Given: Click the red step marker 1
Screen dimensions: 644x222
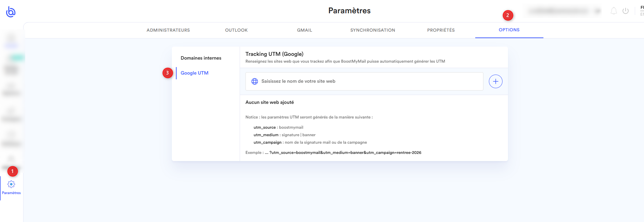Looking at the screenshot, I should click(13, 171).
